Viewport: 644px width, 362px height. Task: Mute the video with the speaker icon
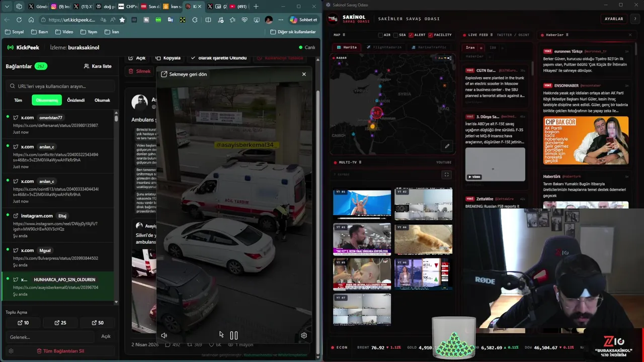click(x=164, y=335)
